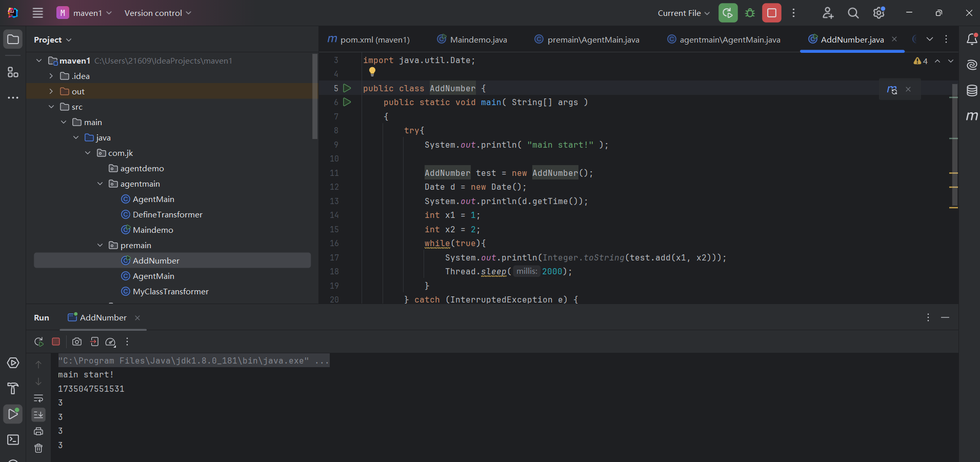Open Build hammer tool window
This screenshot has height=462, width=980.
coord(13,388)
